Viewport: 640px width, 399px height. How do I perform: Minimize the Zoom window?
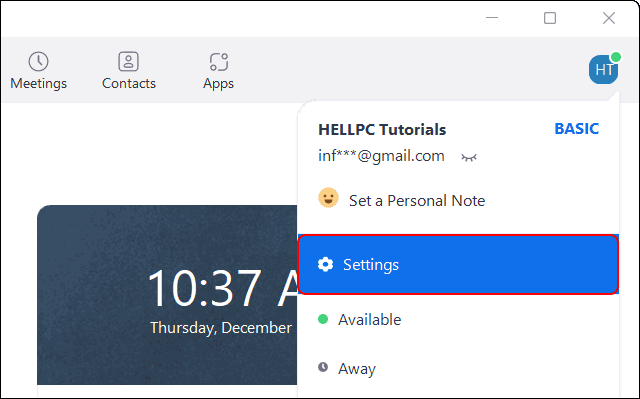click(x=492, y=18)
